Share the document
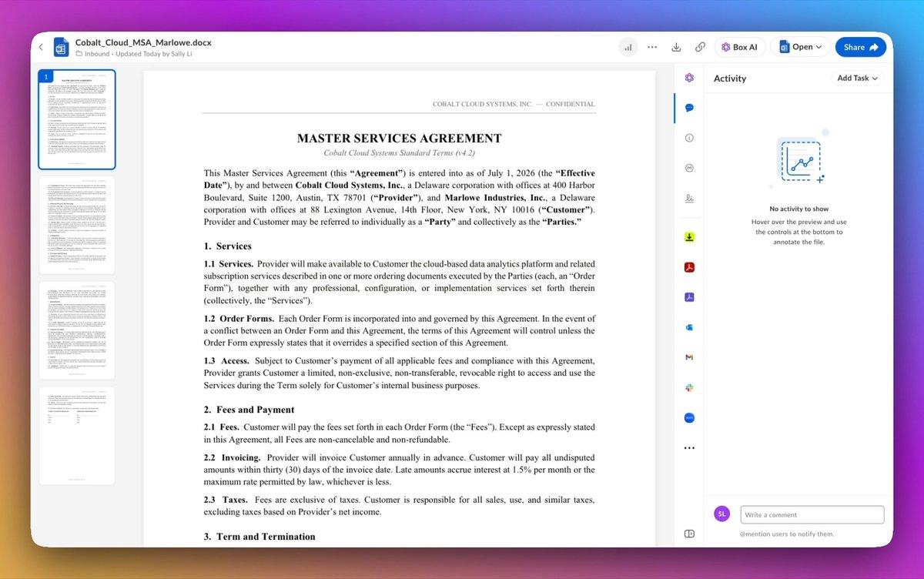This screenshot has width=924, height=579. point(861,47)
